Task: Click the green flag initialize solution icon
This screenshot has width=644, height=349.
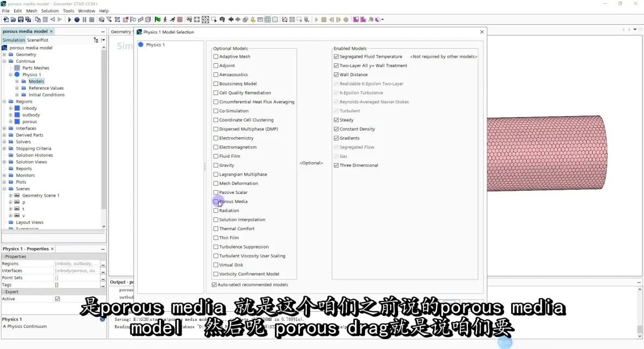Action: (157, 19)
